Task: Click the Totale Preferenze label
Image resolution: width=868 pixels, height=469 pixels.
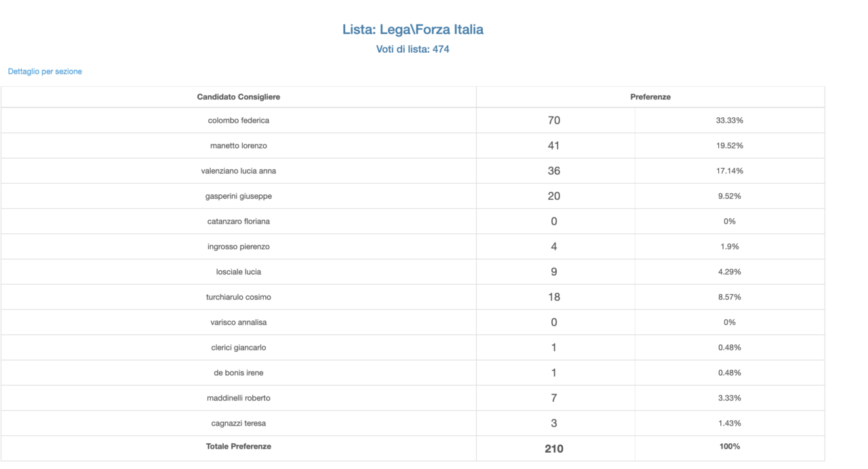Action: [x=238, y=447]
